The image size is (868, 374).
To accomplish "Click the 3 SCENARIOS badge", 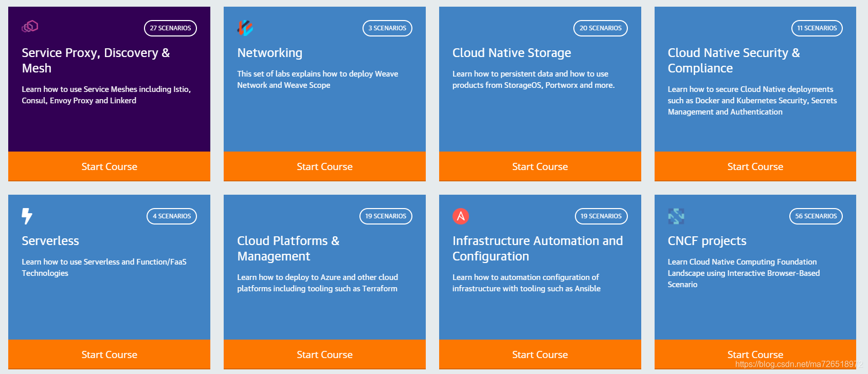I will click(x=387, y=28).
